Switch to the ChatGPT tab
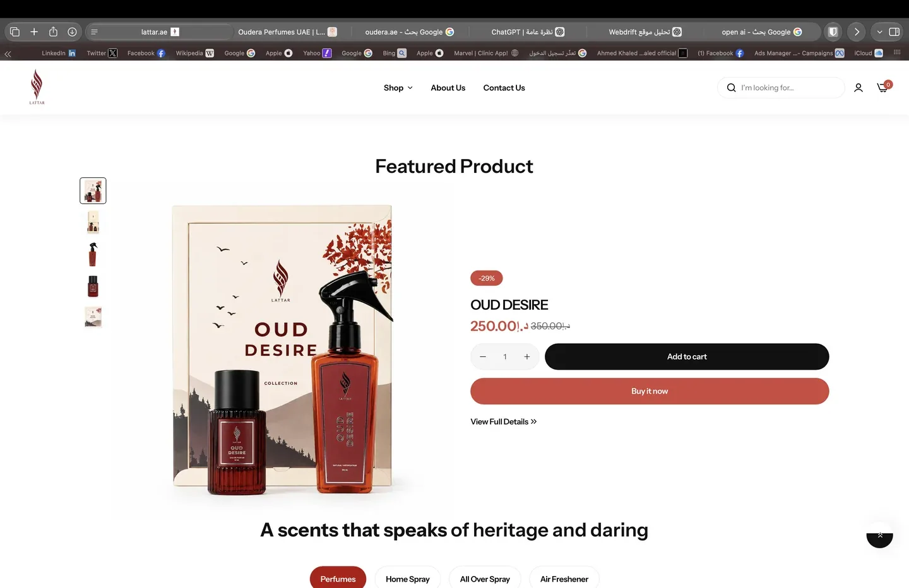The height and width of the screenshot is (588, 909). 528,32
